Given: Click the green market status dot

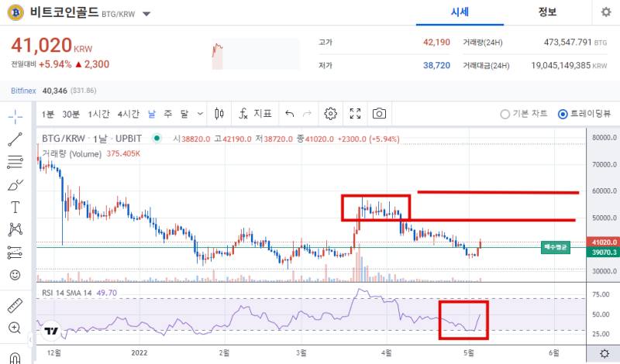Looking at the screenshot, I should (157, 139).
